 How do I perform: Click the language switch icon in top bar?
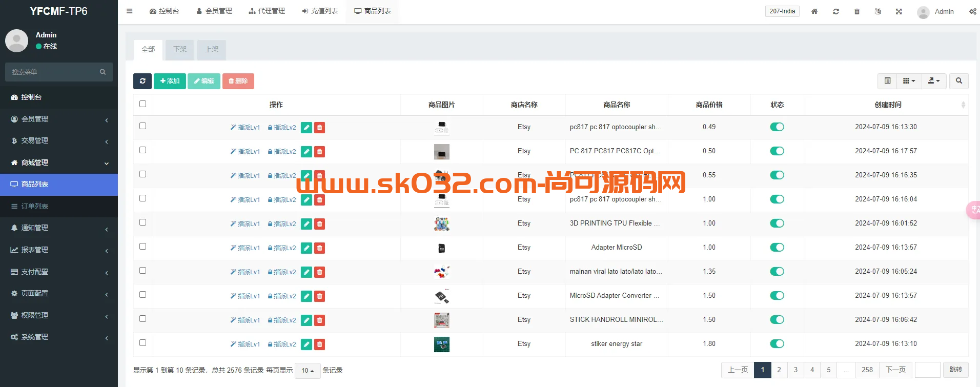pyautogui.click(x=878, y=11)
